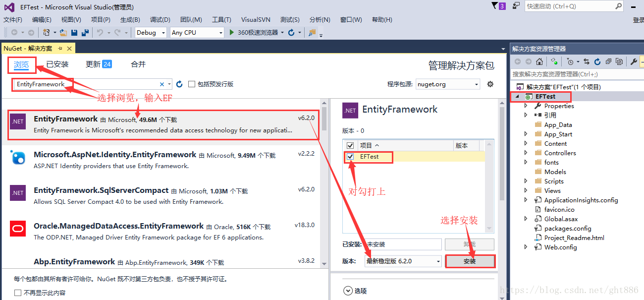Click the Navigate Backward toolbar arrow

[x=14, y=32]
